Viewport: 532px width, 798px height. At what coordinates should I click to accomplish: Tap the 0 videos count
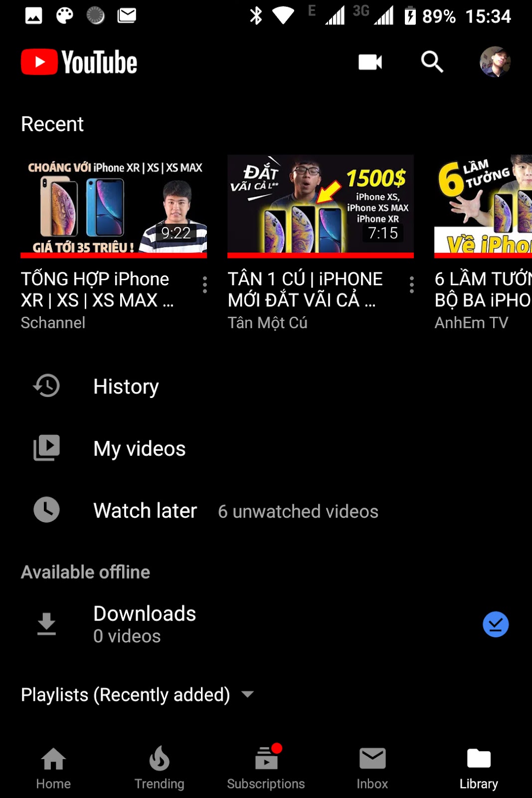[x=127, y=636]
